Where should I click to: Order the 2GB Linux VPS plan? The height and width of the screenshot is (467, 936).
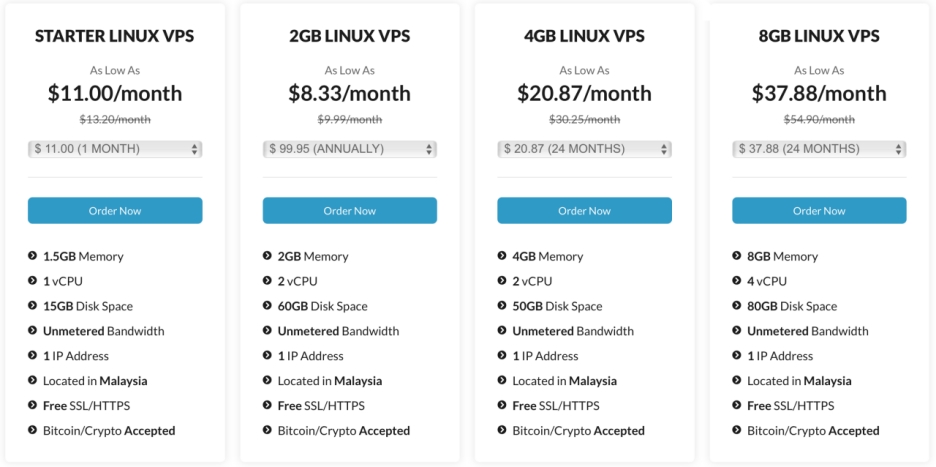point(350,210)
